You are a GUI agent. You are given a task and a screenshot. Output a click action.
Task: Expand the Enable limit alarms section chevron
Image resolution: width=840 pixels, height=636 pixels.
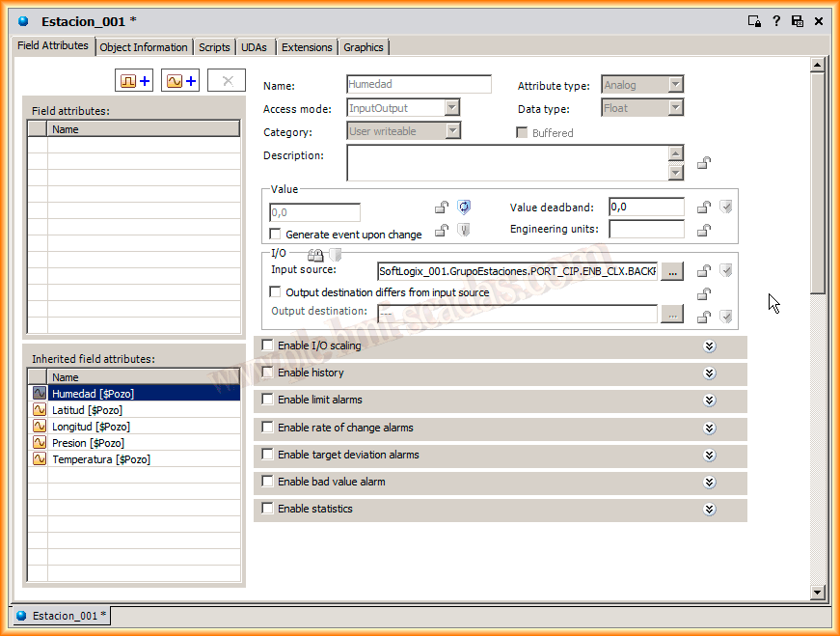click(710, 401)
